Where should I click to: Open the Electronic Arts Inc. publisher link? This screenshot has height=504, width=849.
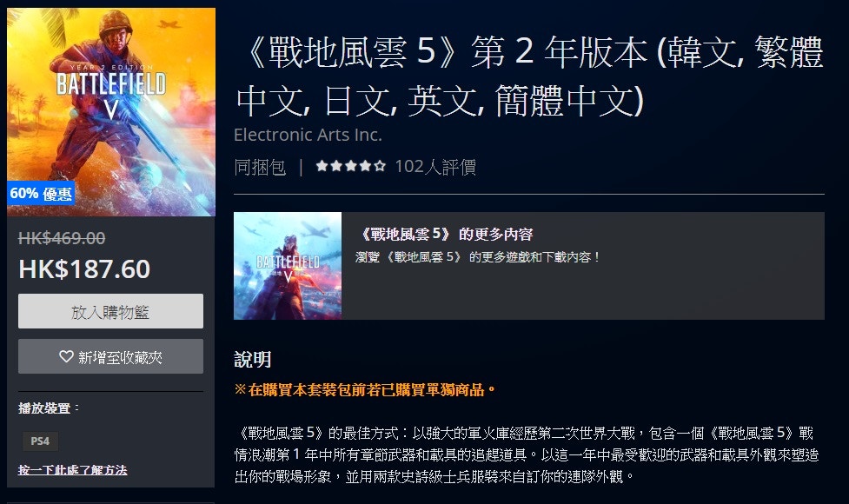tap(308, 135)
